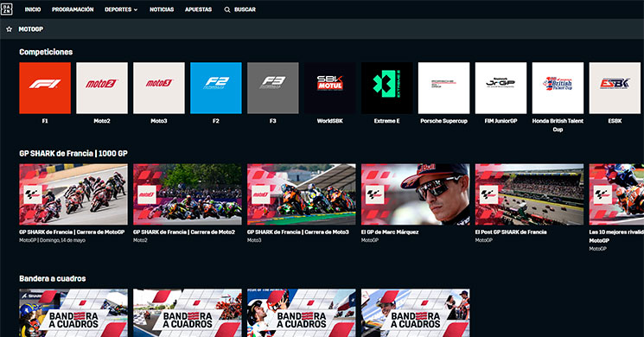Play GP SHARK de Francia Carrera de MotoGP
The height and width of the screenshot is (337, 644).
click(73, 194)
